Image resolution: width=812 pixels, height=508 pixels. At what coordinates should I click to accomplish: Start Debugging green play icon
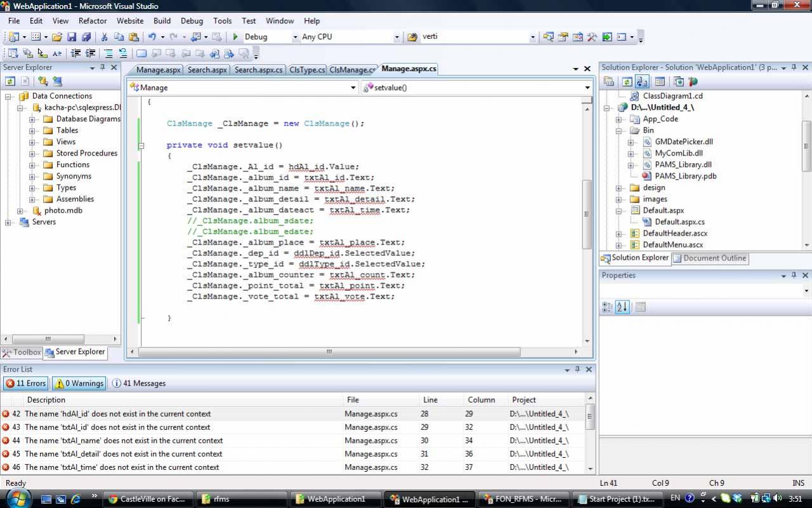(x=236, y=37)
